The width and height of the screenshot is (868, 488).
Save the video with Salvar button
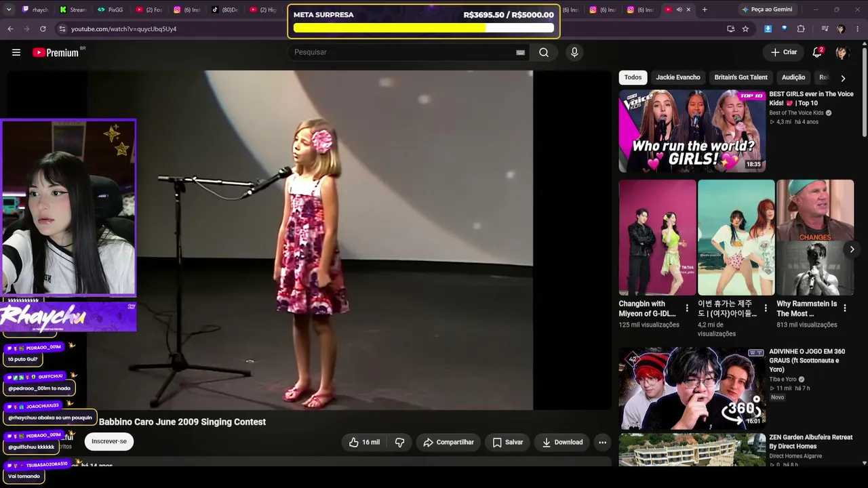(508, 442)
